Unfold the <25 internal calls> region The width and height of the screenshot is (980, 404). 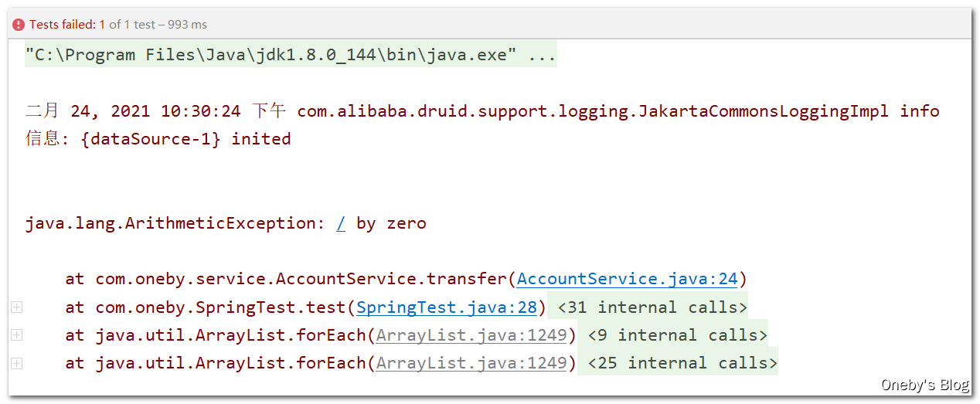point(682,362)
